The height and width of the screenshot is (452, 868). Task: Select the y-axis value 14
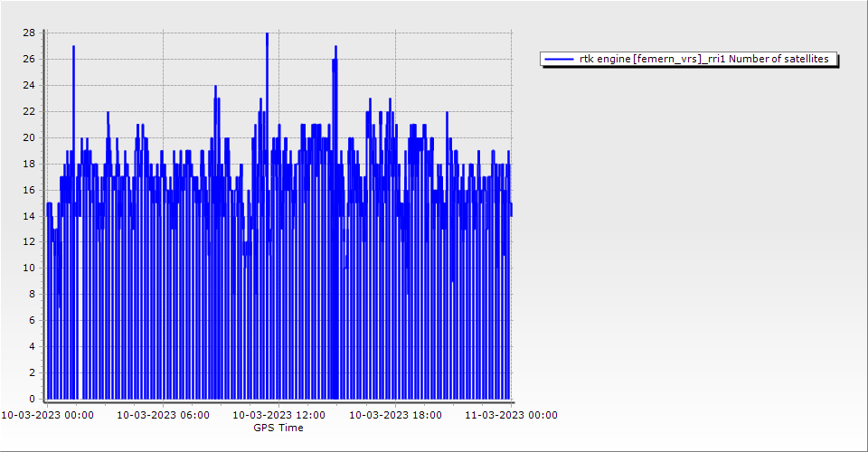29,216
